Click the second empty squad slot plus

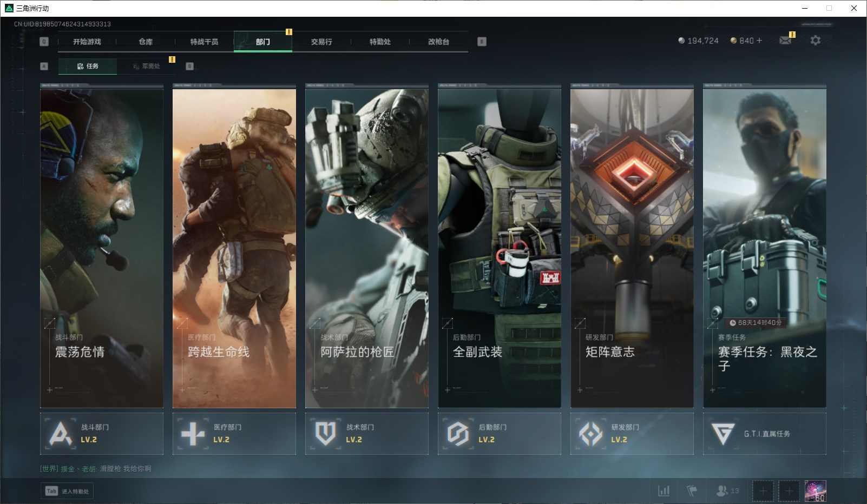pyautogui.click(x=789, y=491)
